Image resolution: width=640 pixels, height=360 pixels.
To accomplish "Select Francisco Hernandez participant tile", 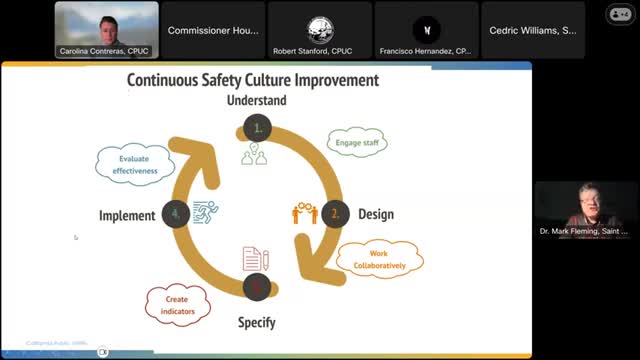I will coord(427,30).
